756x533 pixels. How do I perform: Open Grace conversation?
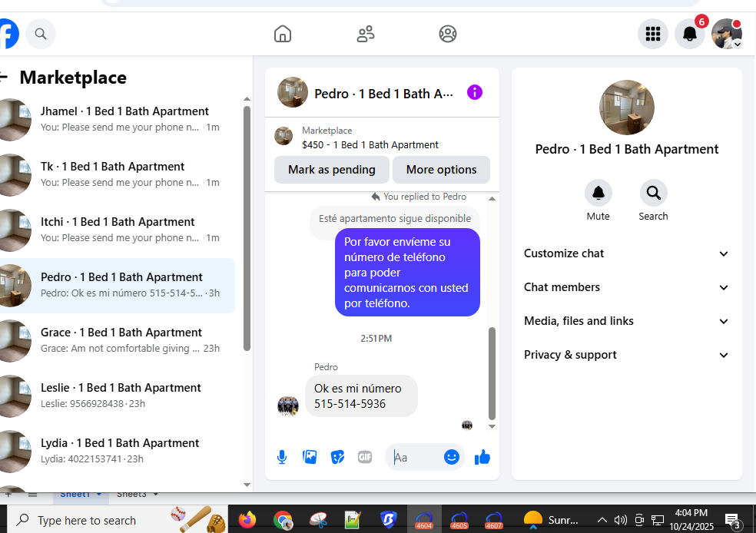pyautogui.click(x=117, y=340)
